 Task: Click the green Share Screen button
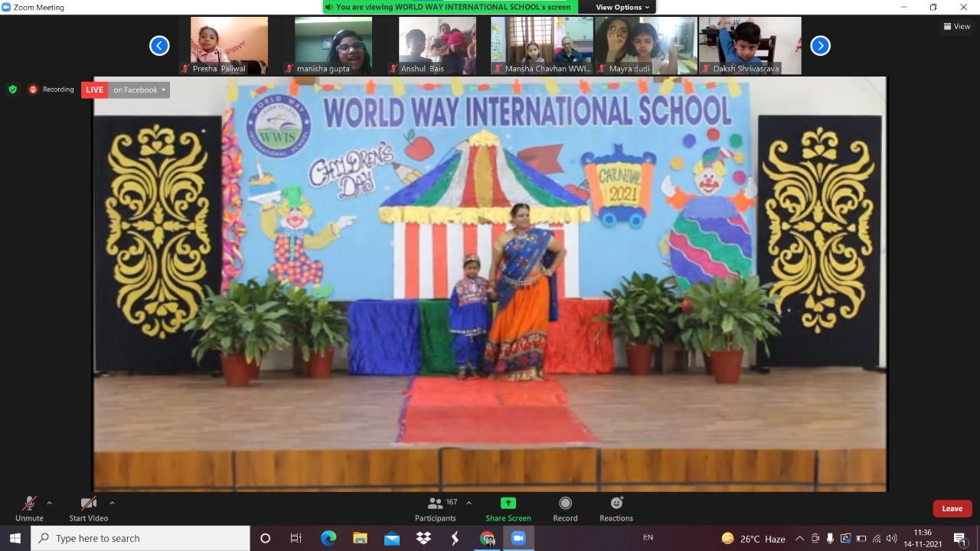coord(508,508)
